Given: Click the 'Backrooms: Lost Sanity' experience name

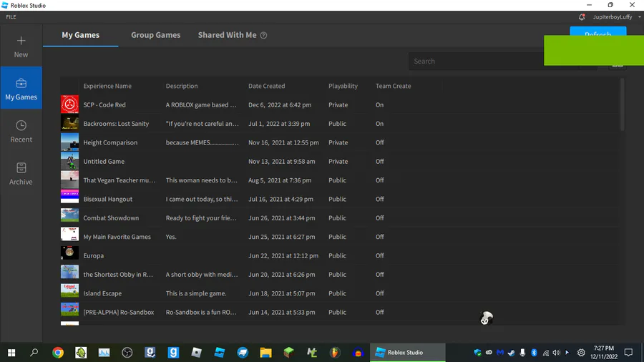Looking at the screenshot, I should [x=116, y=124].
